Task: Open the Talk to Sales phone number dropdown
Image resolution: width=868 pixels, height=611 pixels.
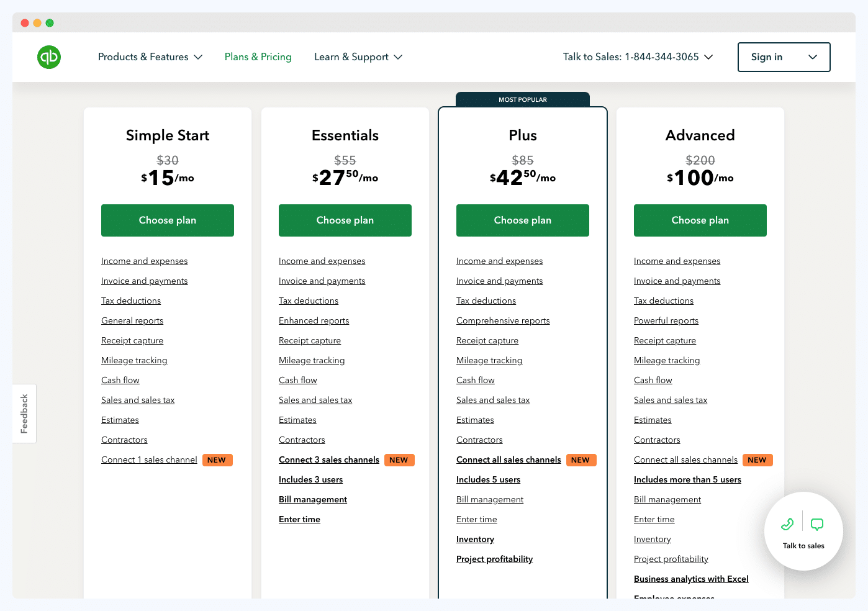Action: tap(708, 57)
